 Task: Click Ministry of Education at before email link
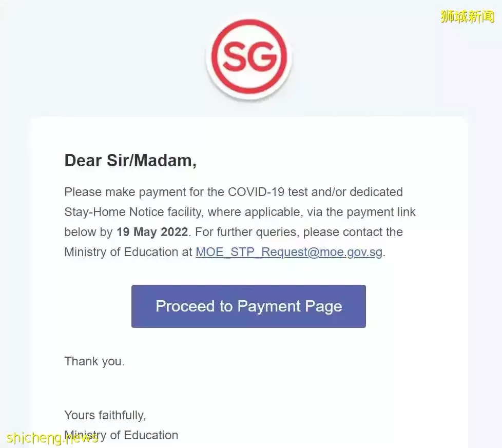tap(128, 252)
